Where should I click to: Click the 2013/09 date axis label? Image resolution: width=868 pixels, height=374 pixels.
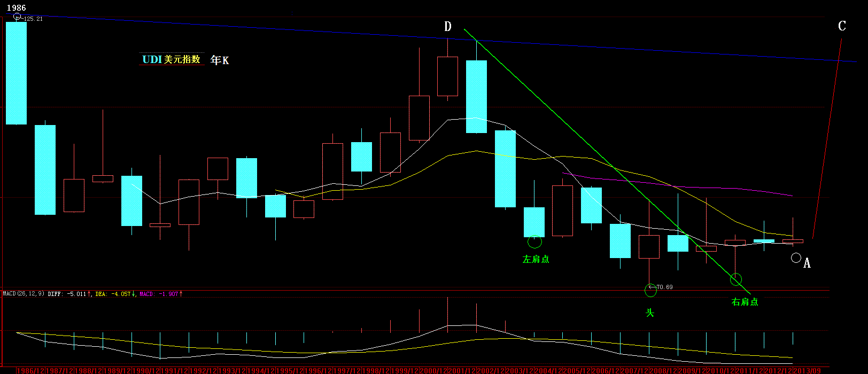click(808, 370)
